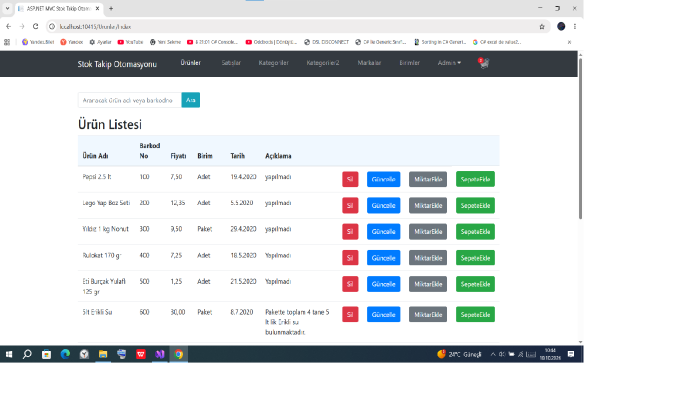This screenshot has height=394, width=700.
Task: Click Sil for Sıt Erikli Su
Action: 350,315
